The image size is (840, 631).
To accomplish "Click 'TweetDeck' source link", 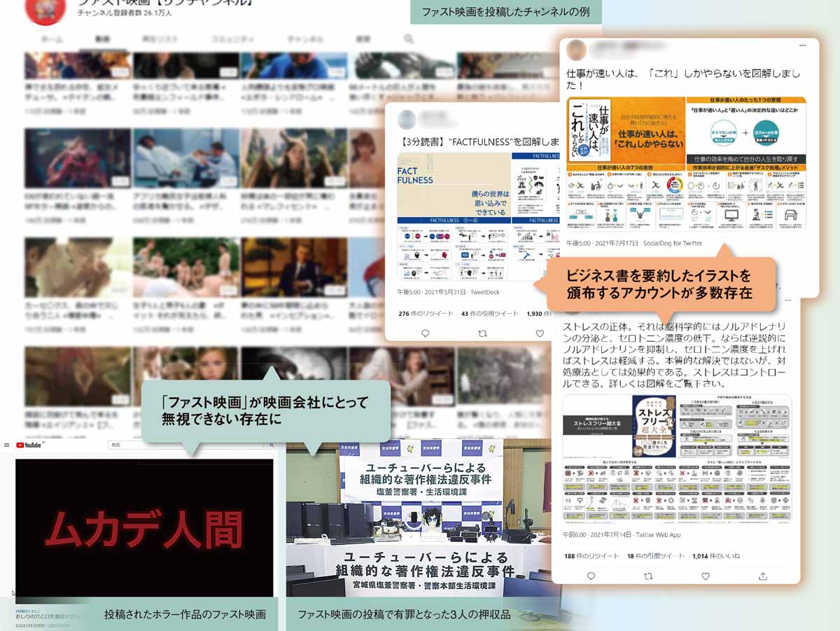I will [484, 293].
